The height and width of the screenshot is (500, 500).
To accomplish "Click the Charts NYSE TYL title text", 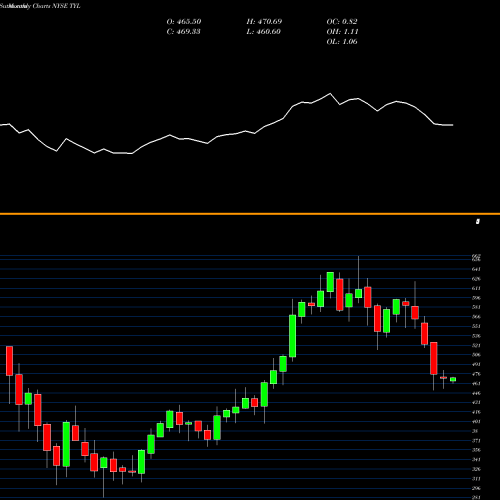I will pyautogui.click(x=57, y=6).
